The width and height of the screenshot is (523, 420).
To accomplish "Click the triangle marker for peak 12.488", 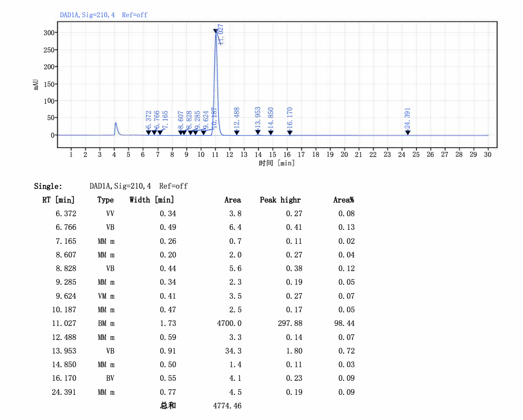I will point(237,133).
